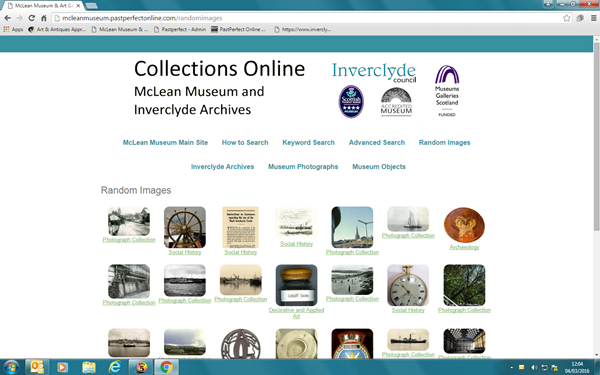The height and width of the screenshot is (375, 600).
Task: Open the beach scene photograph thumbnail
Action: (x=352, y=279)
